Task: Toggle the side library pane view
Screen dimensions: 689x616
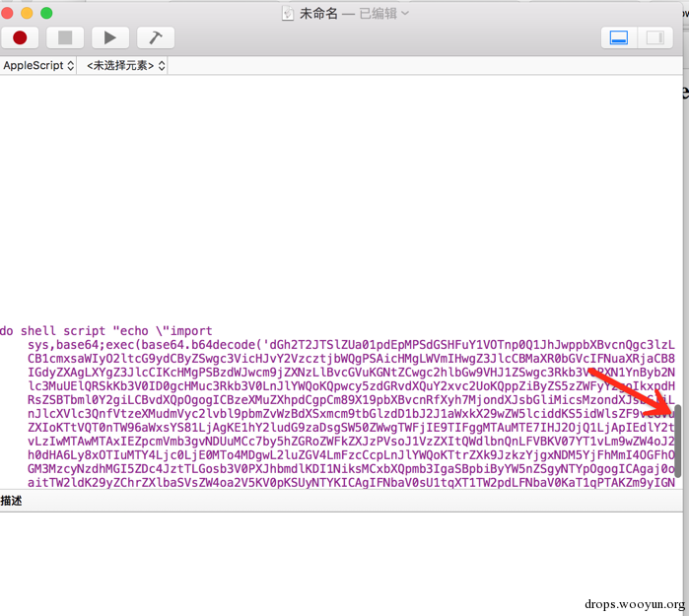Action: [655, 37]
